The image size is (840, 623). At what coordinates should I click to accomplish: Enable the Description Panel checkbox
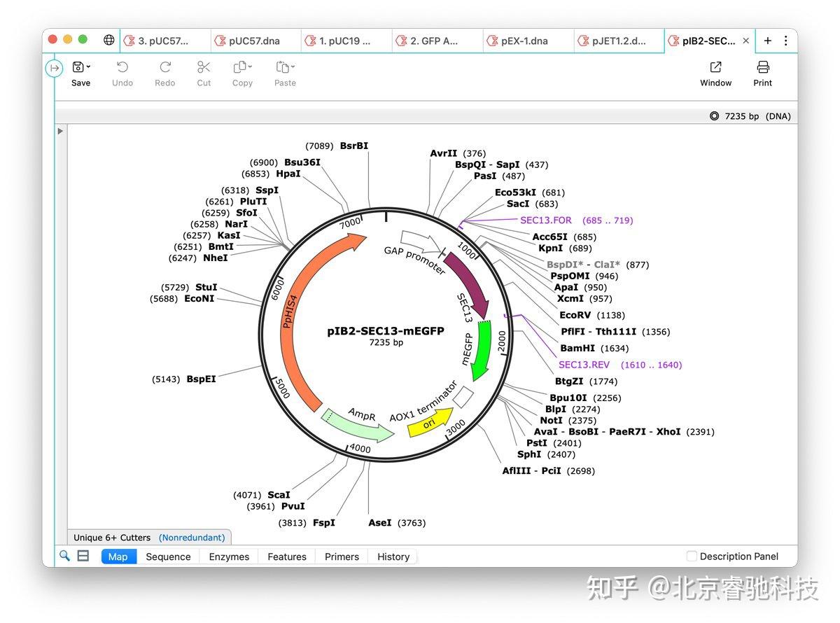pos(692,556)
